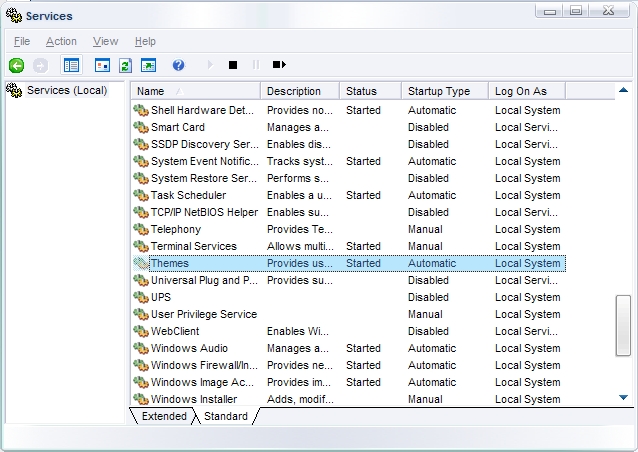Select Services (Local) in the tree
Viewport: 638px width, 452px height.
click(x=66, y=91)
